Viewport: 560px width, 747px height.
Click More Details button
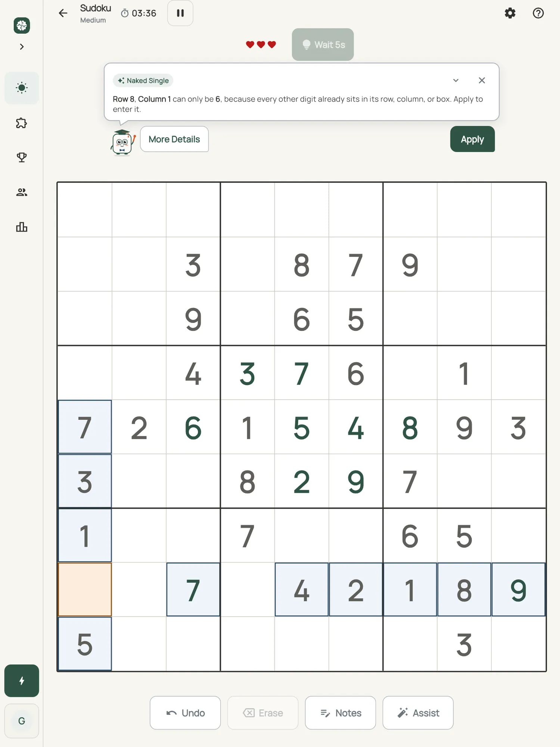(x=174, y=139)
